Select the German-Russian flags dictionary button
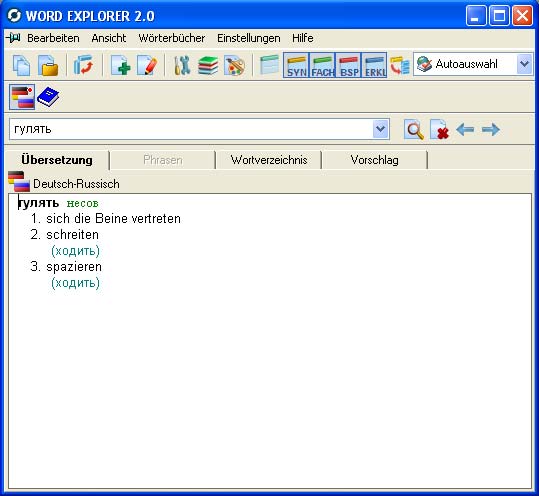Image resolution: width=539 pixels, height=496 pixels. pos(22,97)
